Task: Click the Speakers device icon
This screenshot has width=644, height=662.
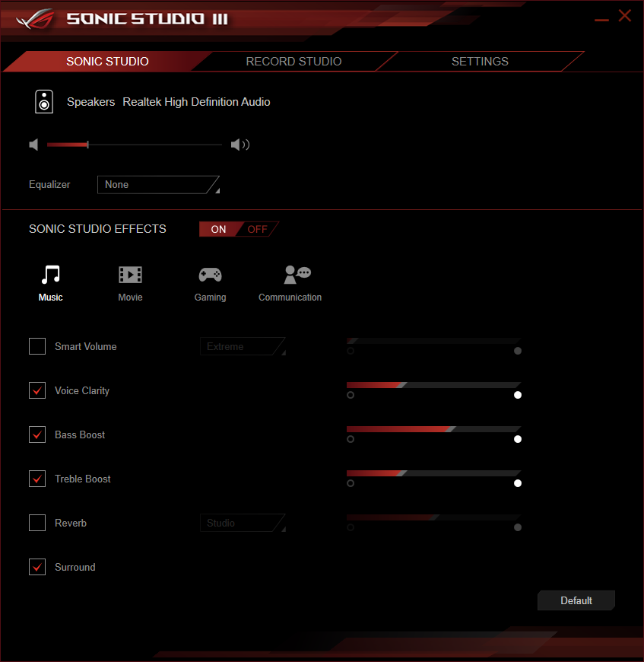Action: click(44, 102)
